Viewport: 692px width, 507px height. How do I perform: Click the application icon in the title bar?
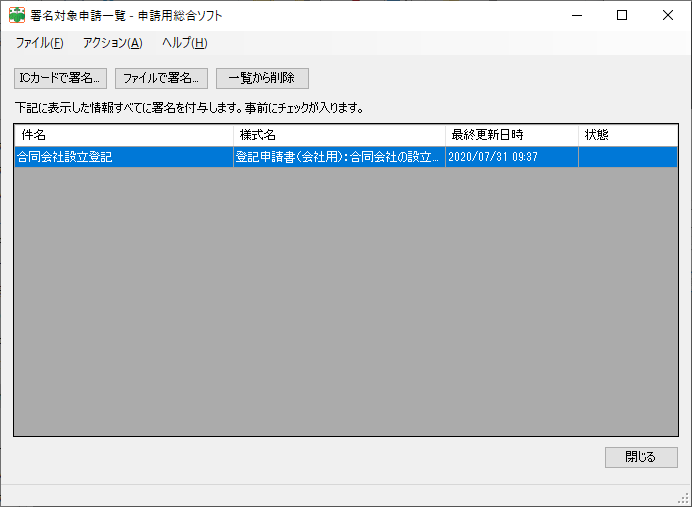(x=17, y=15)
